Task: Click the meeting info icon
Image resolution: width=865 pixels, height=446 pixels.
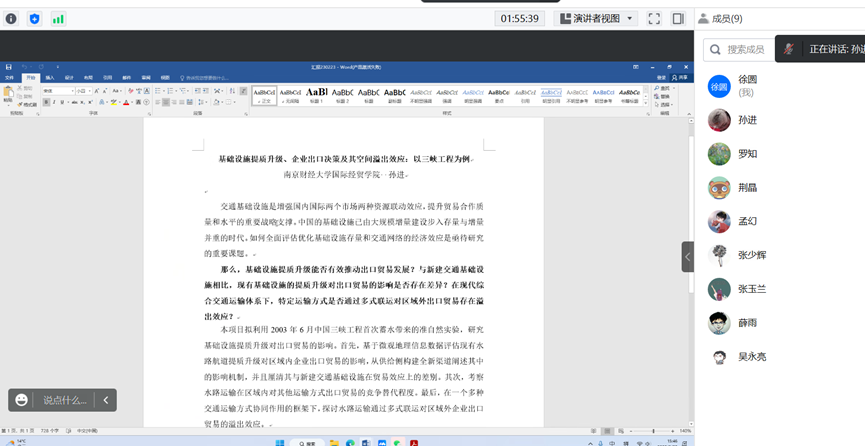Action: [11, 18]
